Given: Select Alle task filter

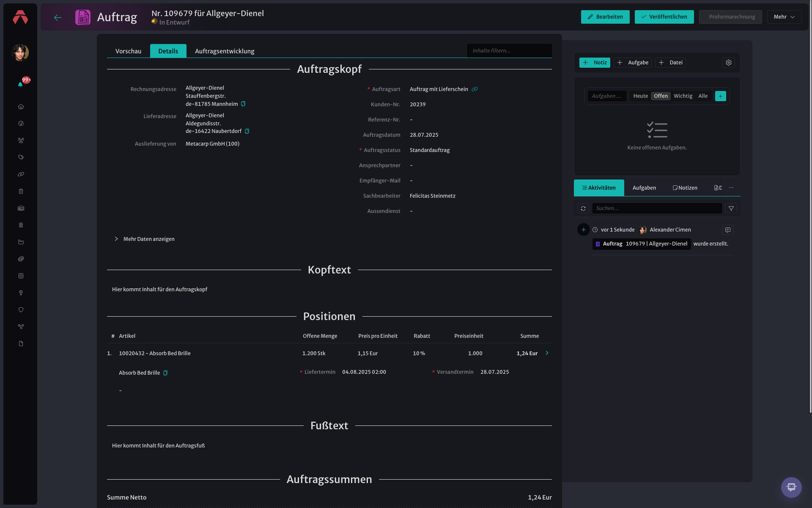Looking at the screenshot, I should point(703,96).
